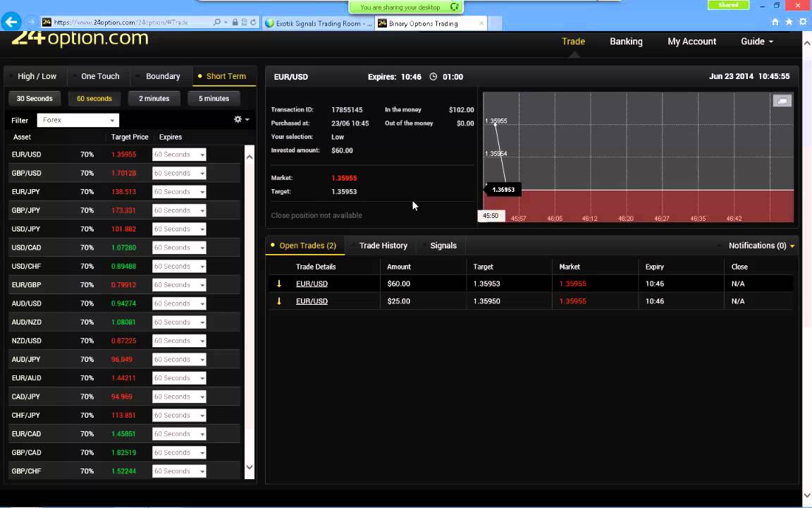Close the Binary Options Trading tab
The height and width of the screenshot is (508, 812).
click(x=481, y=23)
